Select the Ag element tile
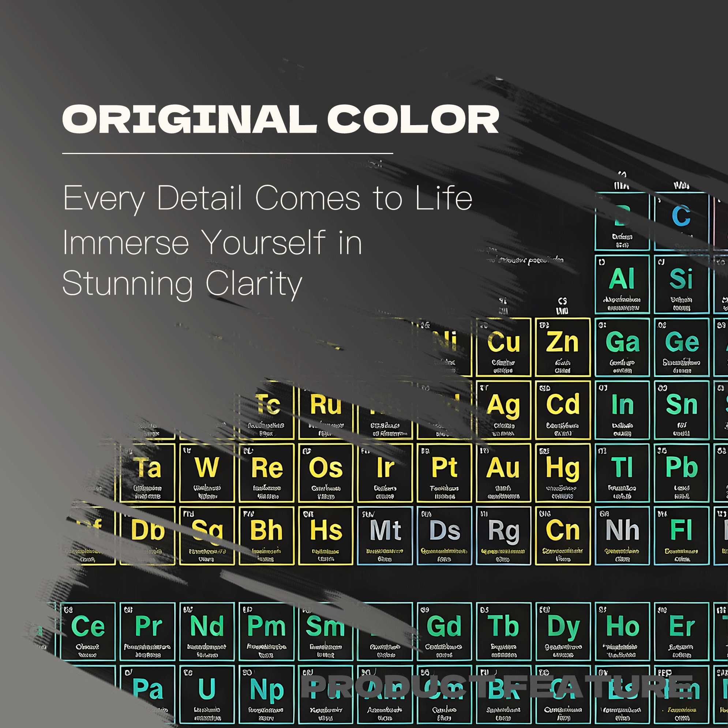This screenshot has width=728, height=728. [x=503, y=410]
